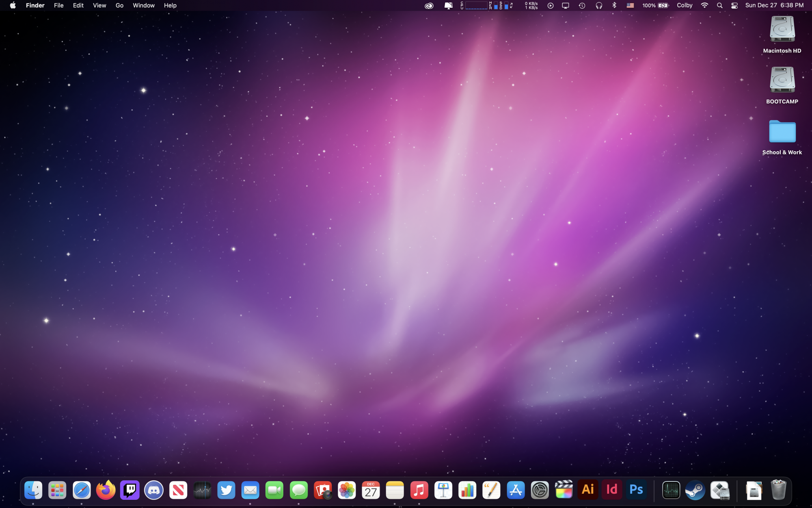Click the Spotlight search magnifier

pos(719,5)
